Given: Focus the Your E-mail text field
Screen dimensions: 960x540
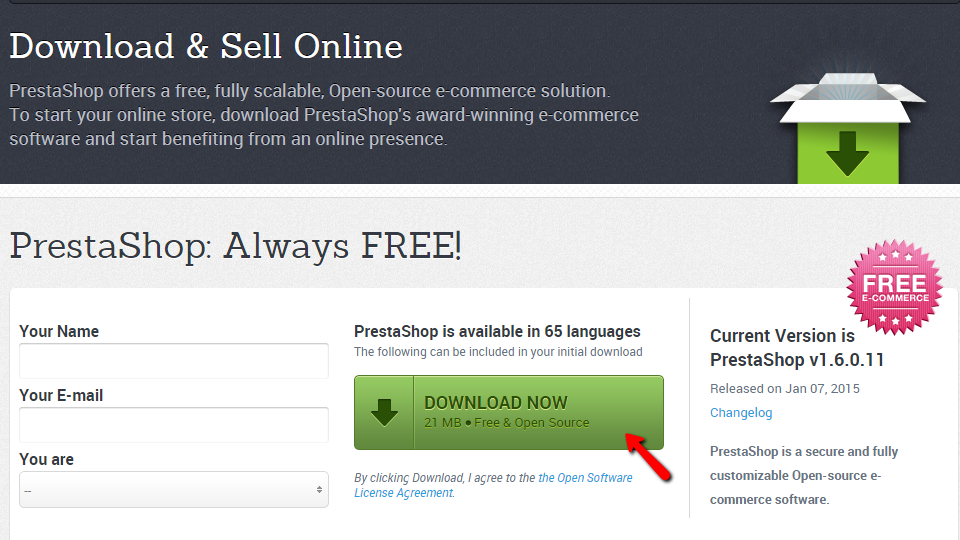Looking at the screenshot, I should coord(174,425).
